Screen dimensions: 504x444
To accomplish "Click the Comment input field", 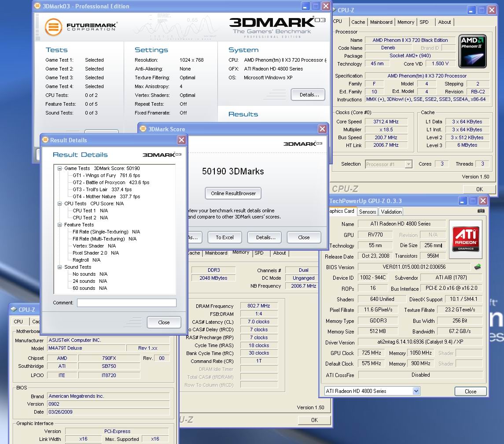I will (127, 303).
